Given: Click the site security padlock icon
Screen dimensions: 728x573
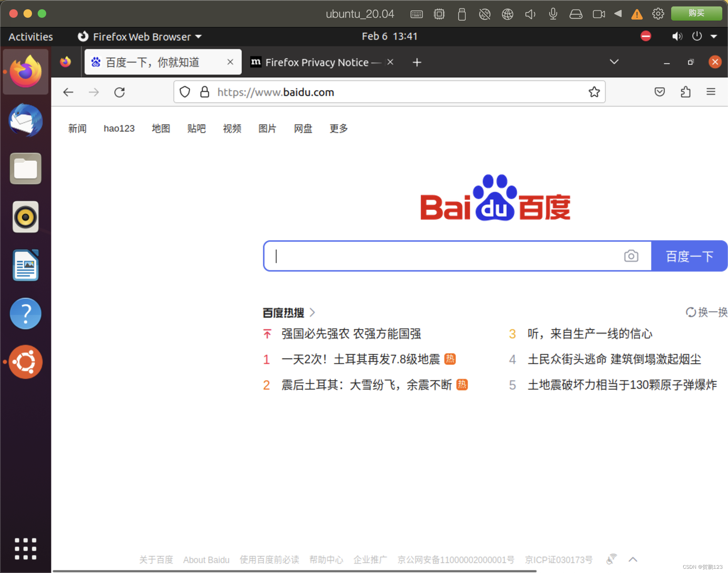Looking at the screenshot, I should (204, 92).
